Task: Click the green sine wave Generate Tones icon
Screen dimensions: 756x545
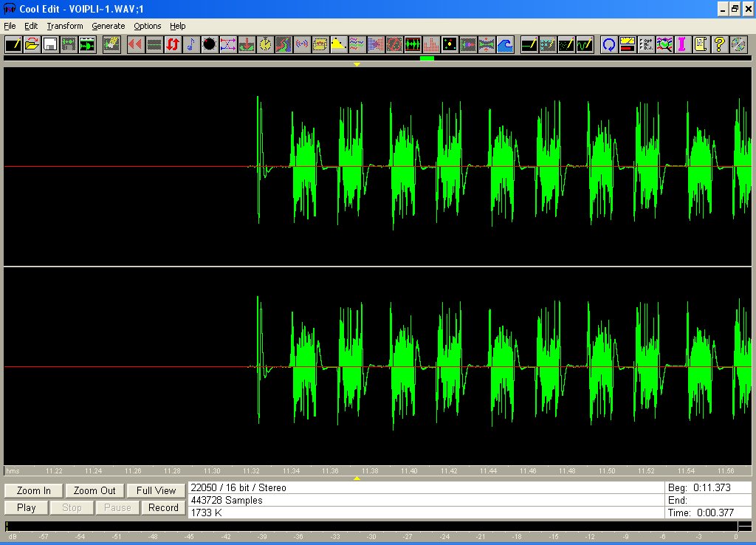Action: (x=585, y=45)
